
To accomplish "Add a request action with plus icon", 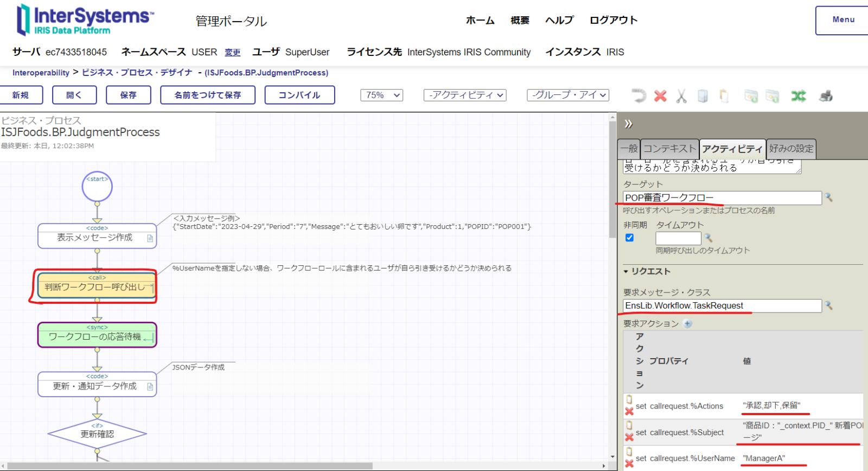I will pyautogui.click(x=688, y=323).
